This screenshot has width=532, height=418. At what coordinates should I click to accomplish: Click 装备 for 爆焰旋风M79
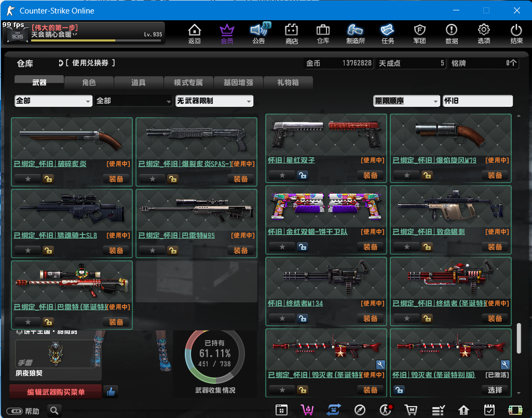[495, 175]
